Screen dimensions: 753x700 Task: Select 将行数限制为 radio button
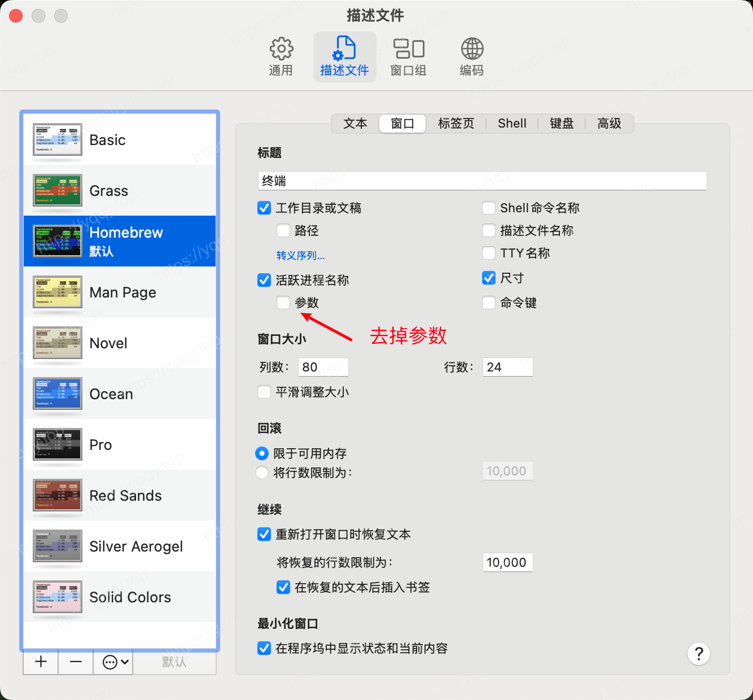(x=262, y=473)
